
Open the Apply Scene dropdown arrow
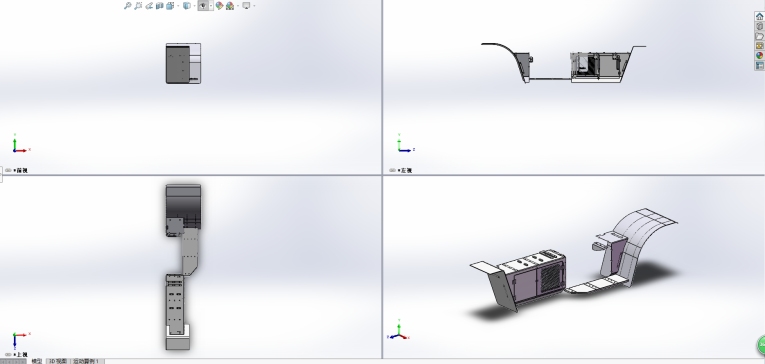pyautogui.click(x=238, y=6)
